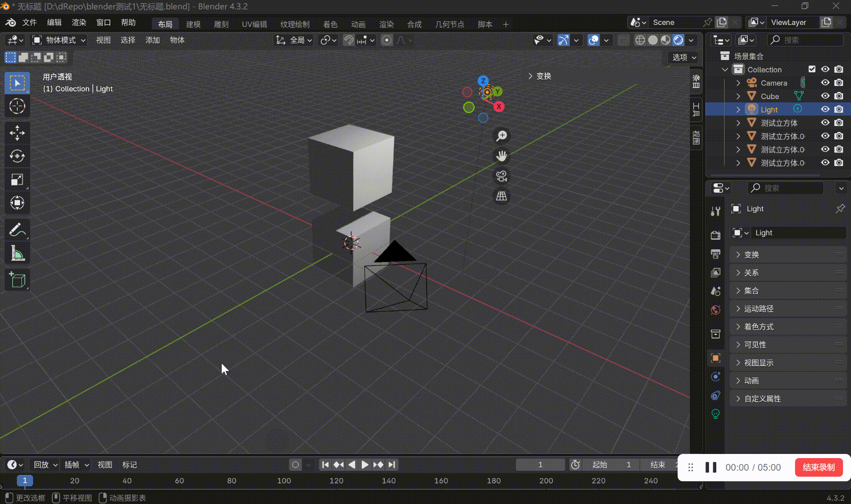This screenshot has width=851, height=504.
Task: Select the Measure tool
Action: [x=17, y=253]
